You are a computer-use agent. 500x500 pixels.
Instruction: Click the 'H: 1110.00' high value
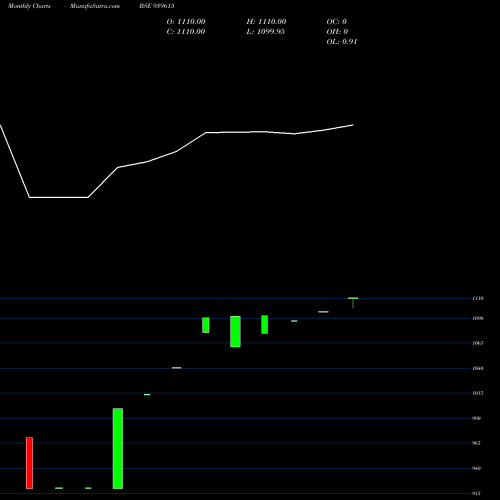(266, 22)
